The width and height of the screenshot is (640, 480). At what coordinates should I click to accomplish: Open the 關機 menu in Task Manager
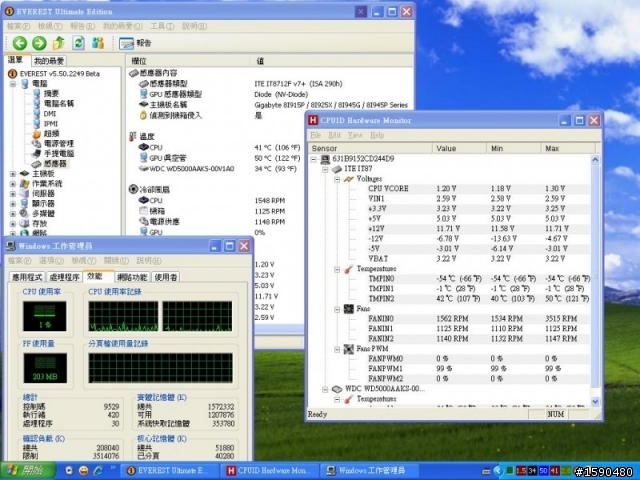(116, 260)
